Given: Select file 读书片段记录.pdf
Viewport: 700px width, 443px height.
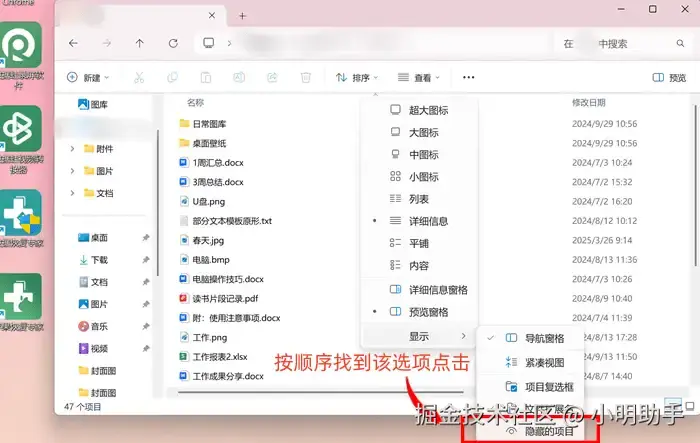Looking at the screenshot, I should click(219, 298).
